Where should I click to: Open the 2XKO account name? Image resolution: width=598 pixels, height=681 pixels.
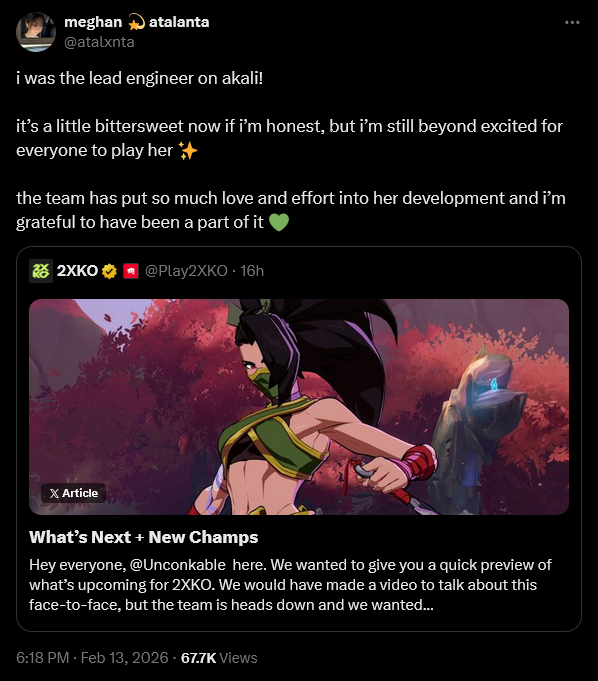(77, 271)
